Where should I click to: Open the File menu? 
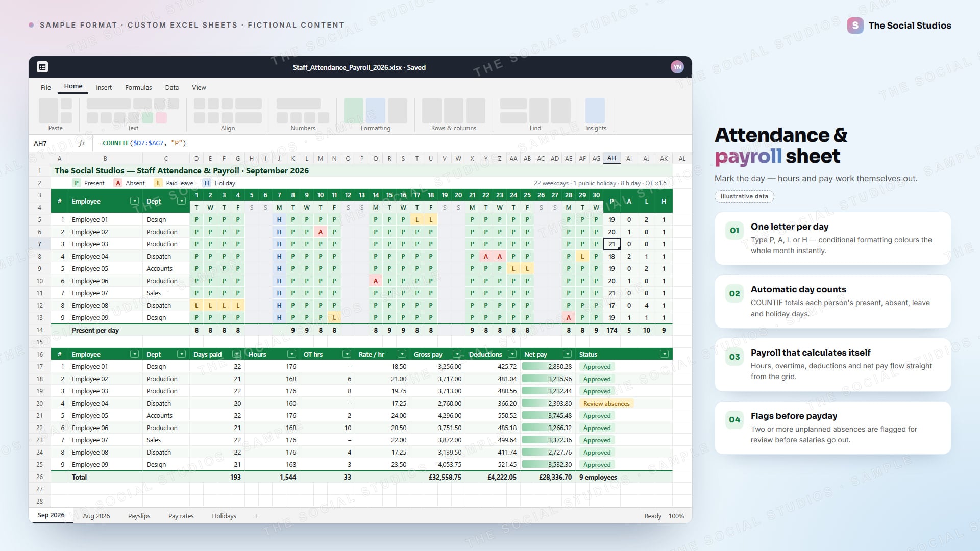coord(46,87)
